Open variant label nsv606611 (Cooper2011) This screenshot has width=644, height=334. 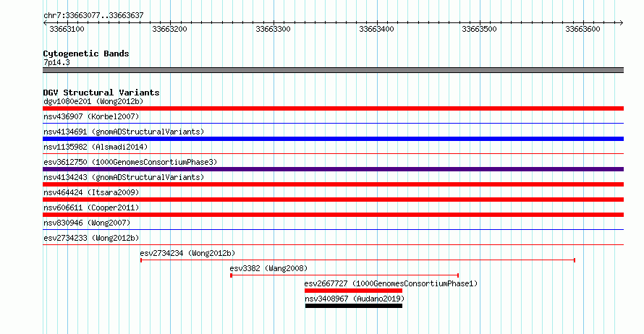click(91, 207)
